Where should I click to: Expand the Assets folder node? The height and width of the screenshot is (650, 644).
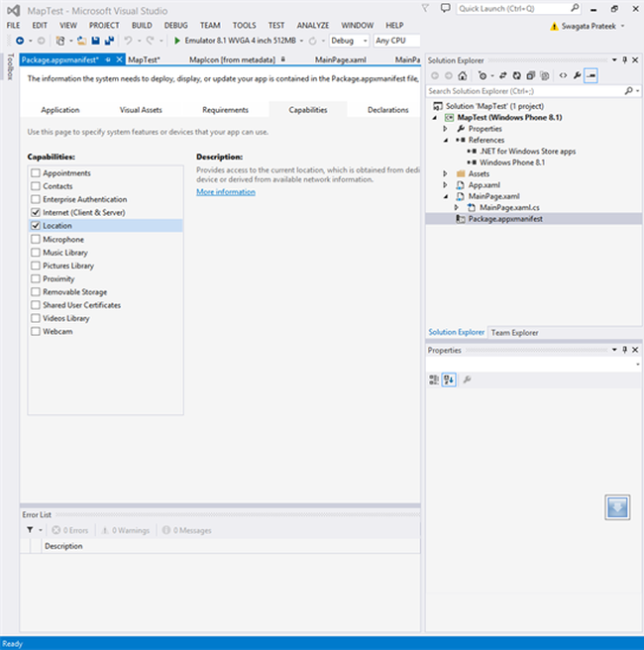tap(447, 173)
